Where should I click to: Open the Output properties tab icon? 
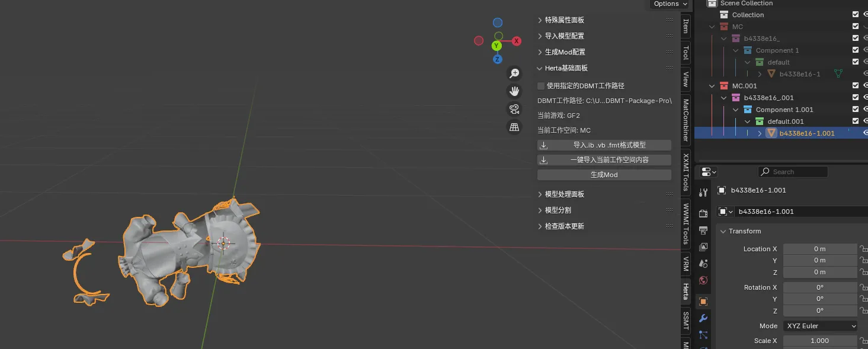(x=703, y=230)
